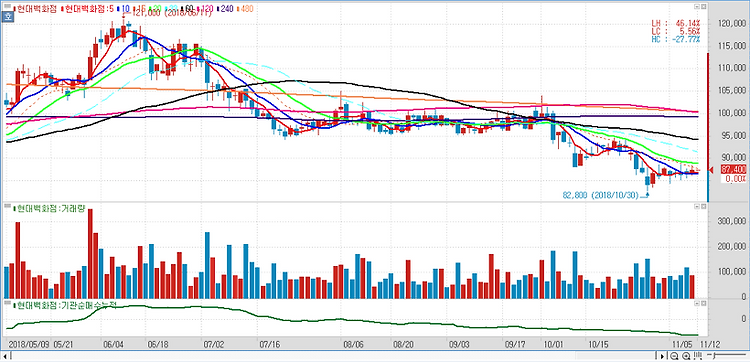This screenshot has width=750, height=362.
Task: Click the 10/01 date label on time axis
Action: click(553, 344)
